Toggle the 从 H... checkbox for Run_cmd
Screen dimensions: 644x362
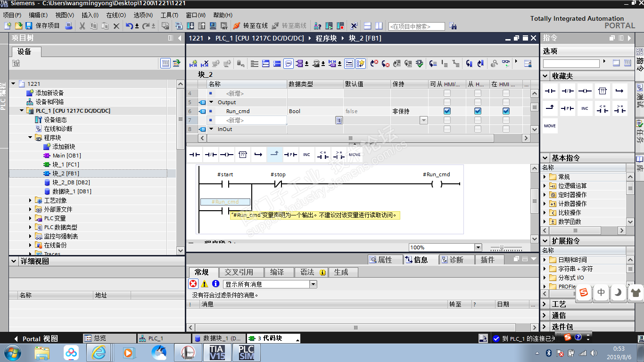pyautogui.click(x=478, y=111)
